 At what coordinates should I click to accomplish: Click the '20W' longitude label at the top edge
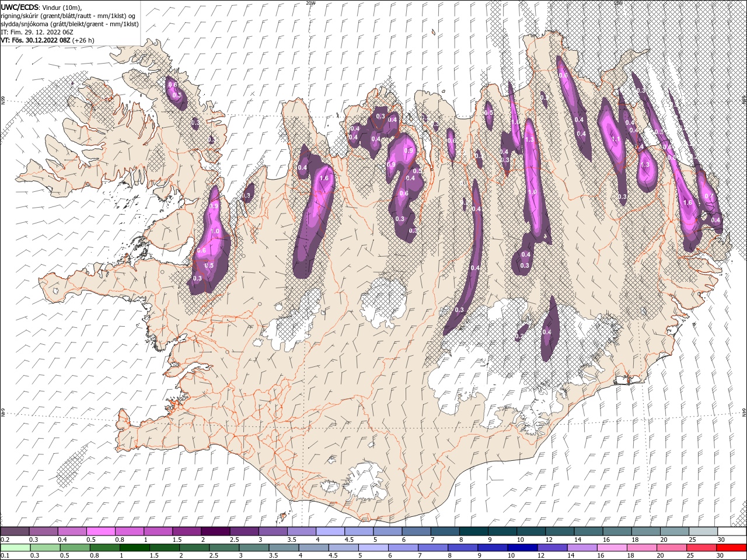tap(310, 2)
